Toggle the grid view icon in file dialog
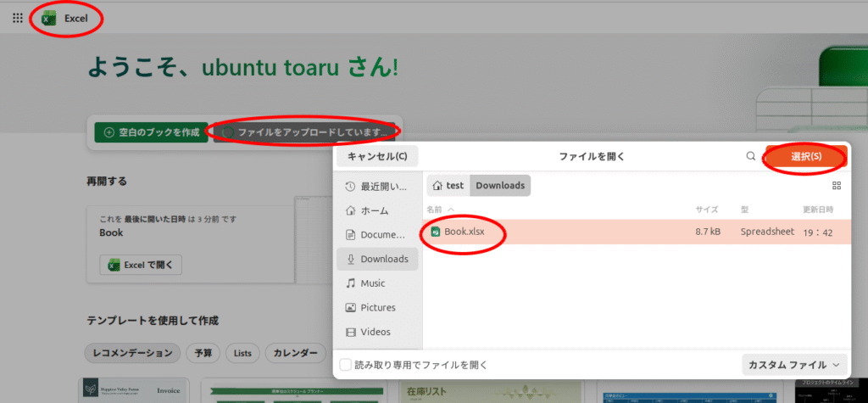 pyautogui.click(x=837, y=185)
